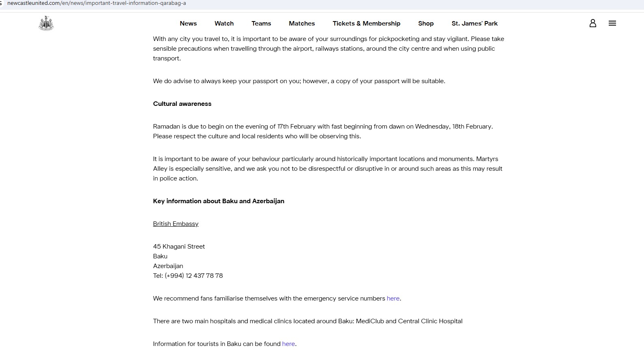Go to the Teams section
The width and height of the screenshot is (644, 350).
coord(261,24)
